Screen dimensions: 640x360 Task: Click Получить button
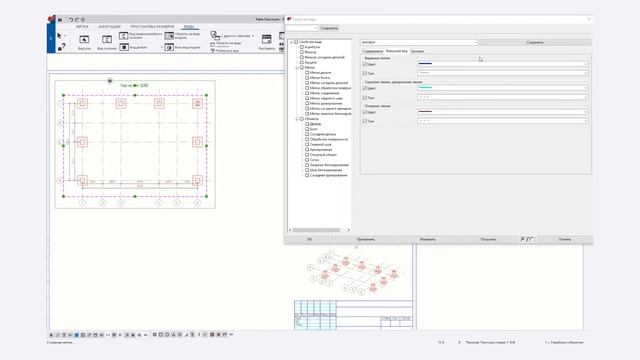(x=488, y=239)
